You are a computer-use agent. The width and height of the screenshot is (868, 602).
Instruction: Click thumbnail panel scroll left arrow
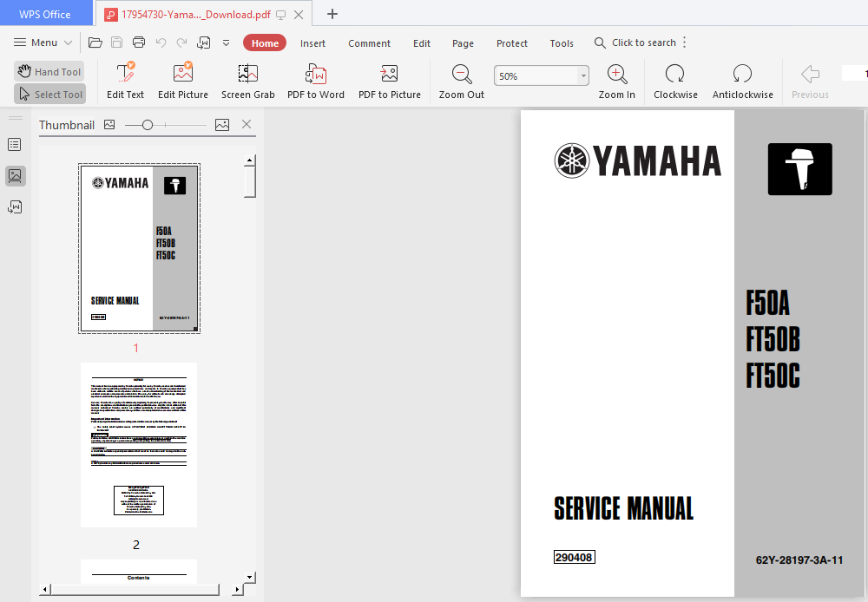tap(45, 589)
